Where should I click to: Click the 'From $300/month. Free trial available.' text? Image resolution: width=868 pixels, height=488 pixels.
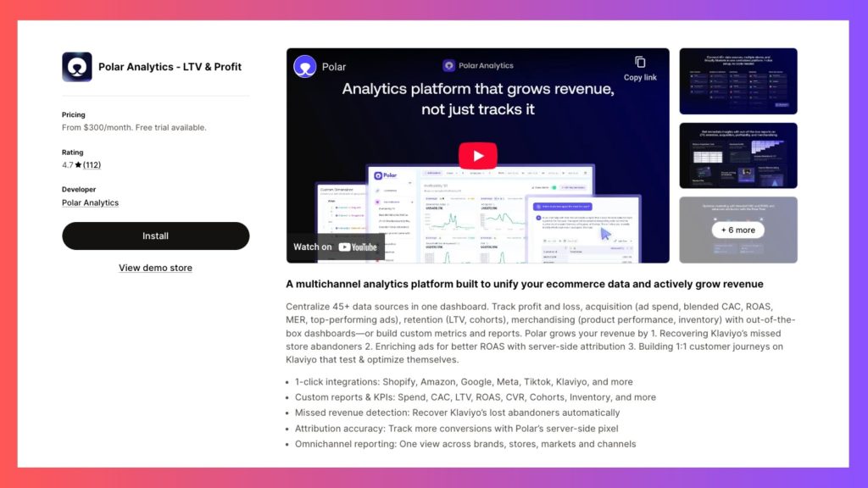pos(134,127)
